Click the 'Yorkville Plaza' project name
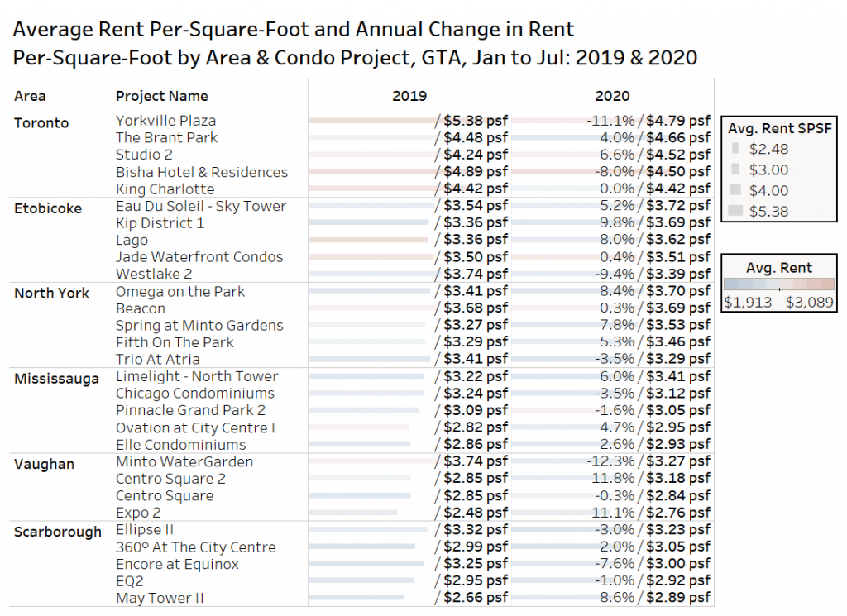 click(x=165, y=121)
